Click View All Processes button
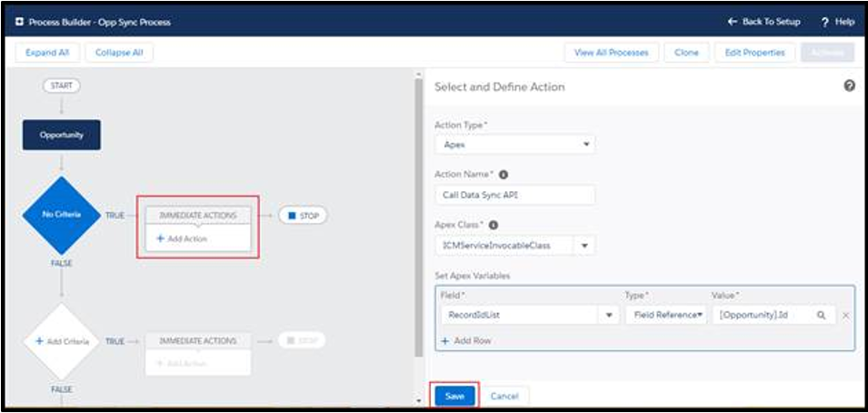 tap(611, 53)
